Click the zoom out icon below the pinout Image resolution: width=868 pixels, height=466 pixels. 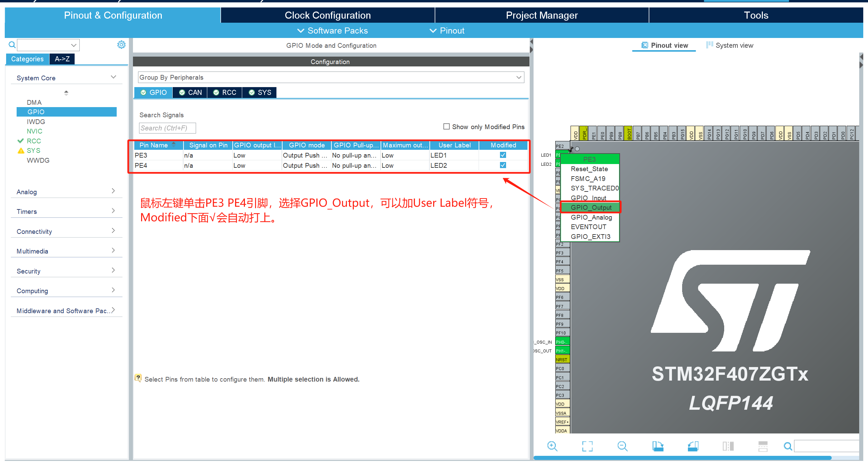(622, 446)
